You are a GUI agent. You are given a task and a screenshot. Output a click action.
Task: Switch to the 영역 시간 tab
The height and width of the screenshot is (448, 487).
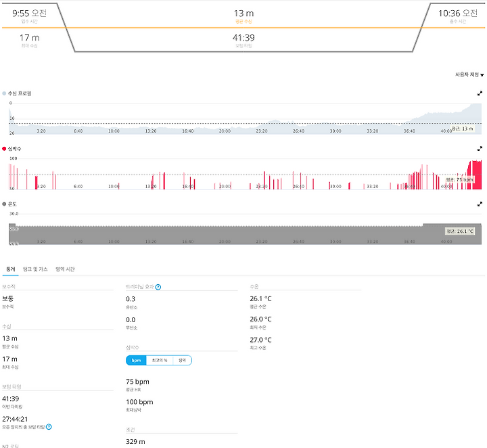tap(65, 269)
